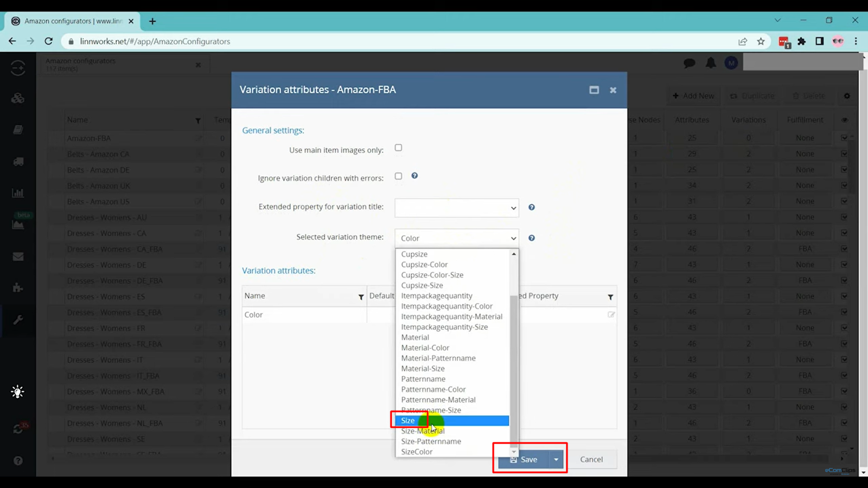868x488 pixels.
Task: Select Size from the variation theme list
Action: click(452, 421)
